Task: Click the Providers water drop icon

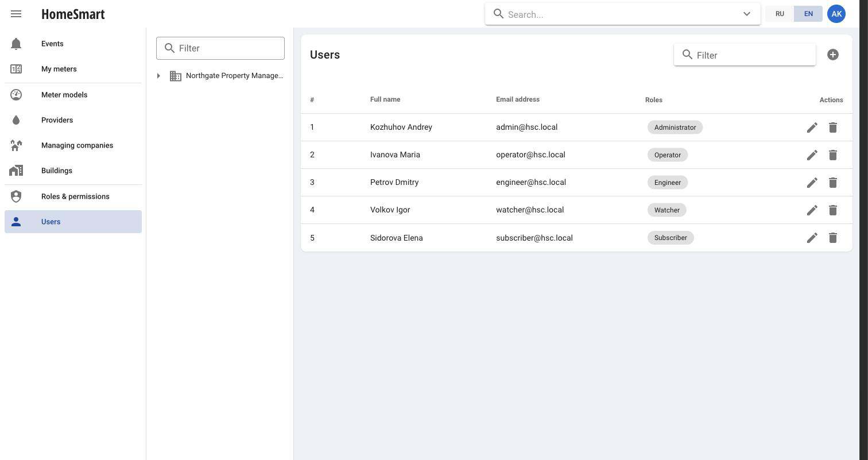Action: [16, 120]
